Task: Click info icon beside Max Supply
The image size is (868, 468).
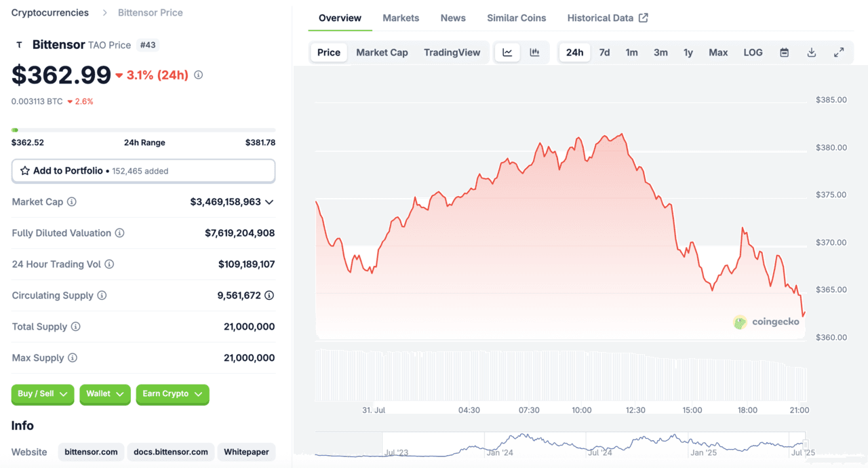Action: pos(73,358)
